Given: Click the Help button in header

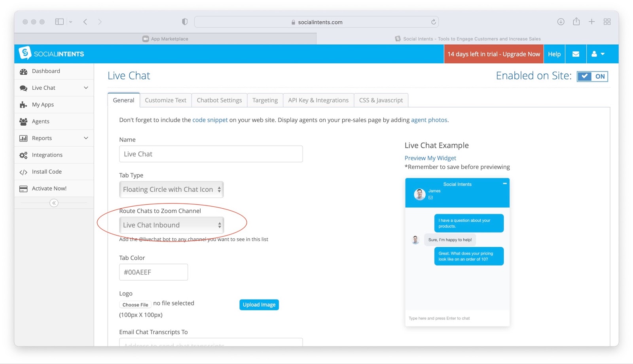Looking at the screenshot, I should tap(554, 54).
